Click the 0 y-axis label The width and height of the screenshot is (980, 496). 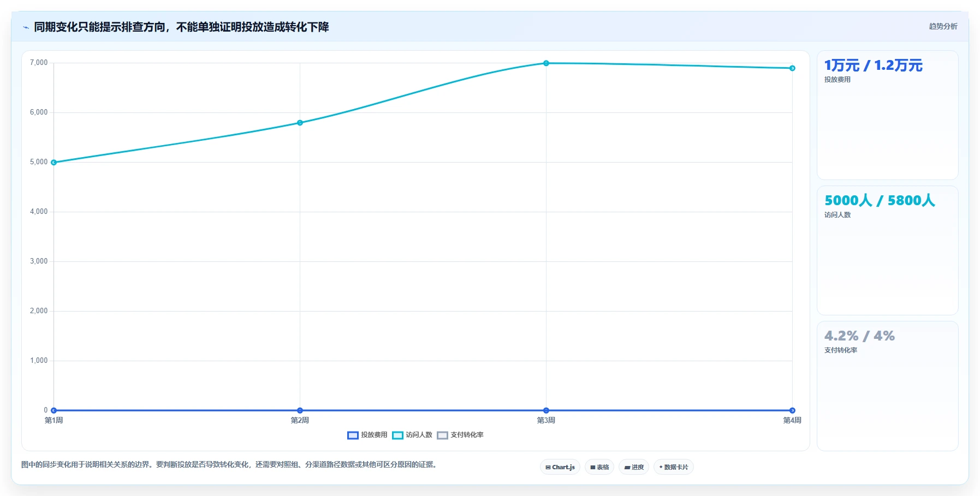pos(46,410)
